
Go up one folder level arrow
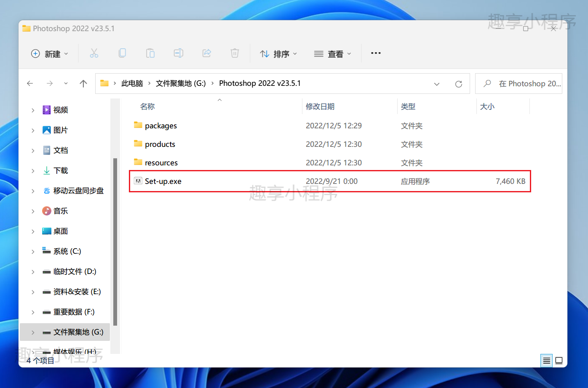tap(83, 83)
